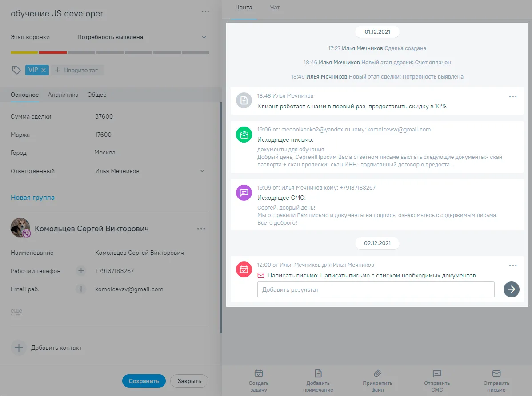Submit task result with arrow button
Viewport: 532px width, 396px height.
(511, 289)
